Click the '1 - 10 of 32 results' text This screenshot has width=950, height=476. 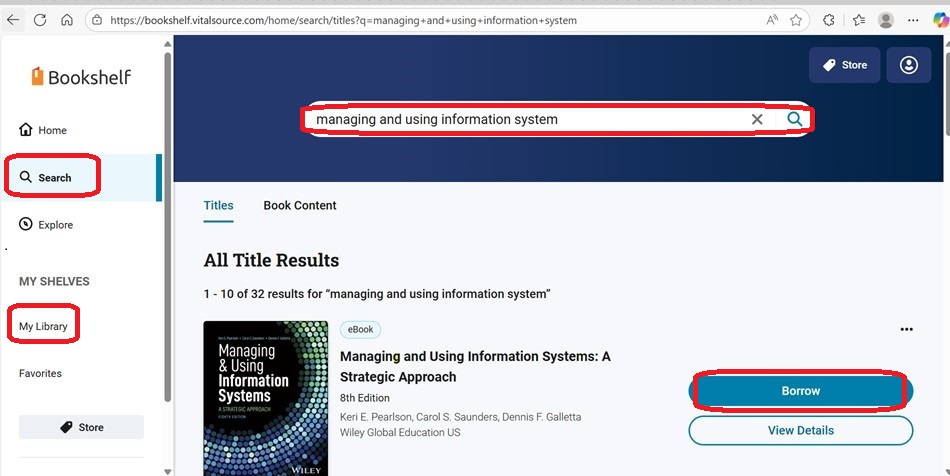tap(377, 294)
